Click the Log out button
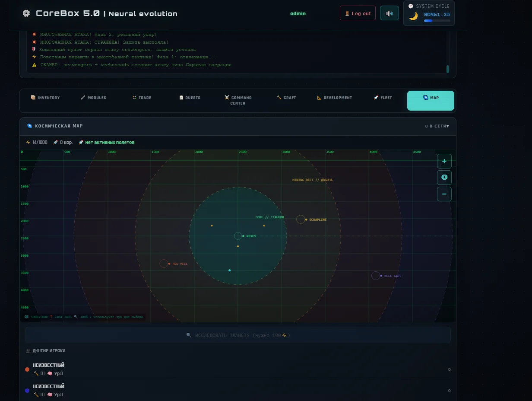 tap(358, 13)
